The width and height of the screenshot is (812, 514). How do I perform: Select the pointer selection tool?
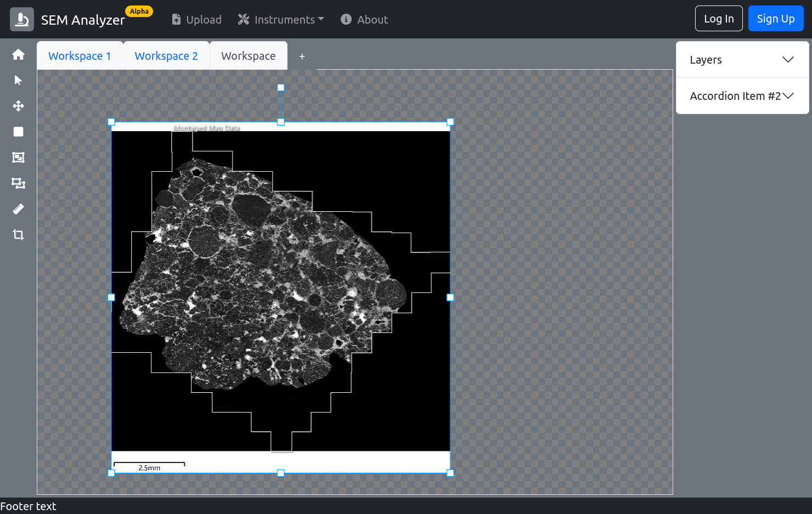(18, 80)
